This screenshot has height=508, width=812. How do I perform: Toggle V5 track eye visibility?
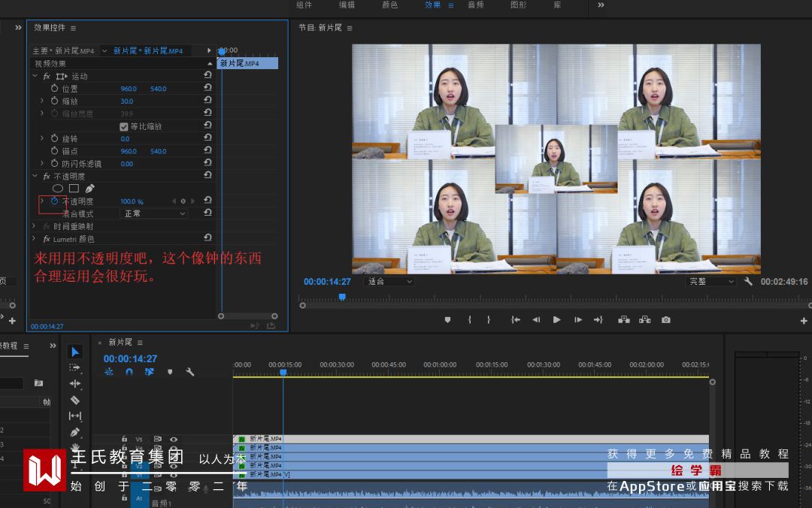click(x=174, y=439)
